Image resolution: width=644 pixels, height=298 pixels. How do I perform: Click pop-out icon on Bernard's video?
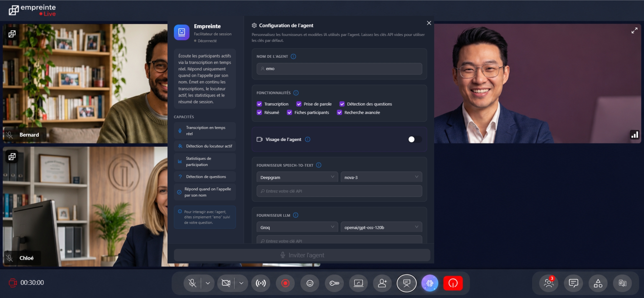[x=12, y=34]
